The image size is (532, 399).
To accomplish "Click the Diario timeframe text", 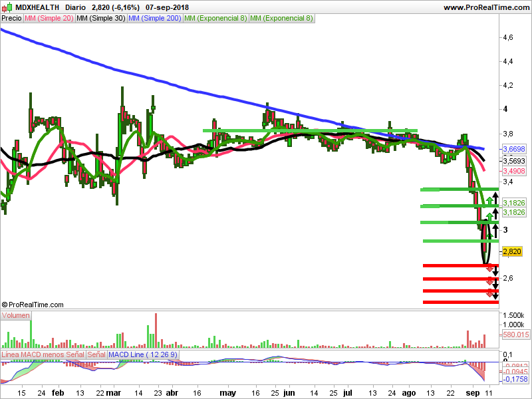I will pos(75,7).
